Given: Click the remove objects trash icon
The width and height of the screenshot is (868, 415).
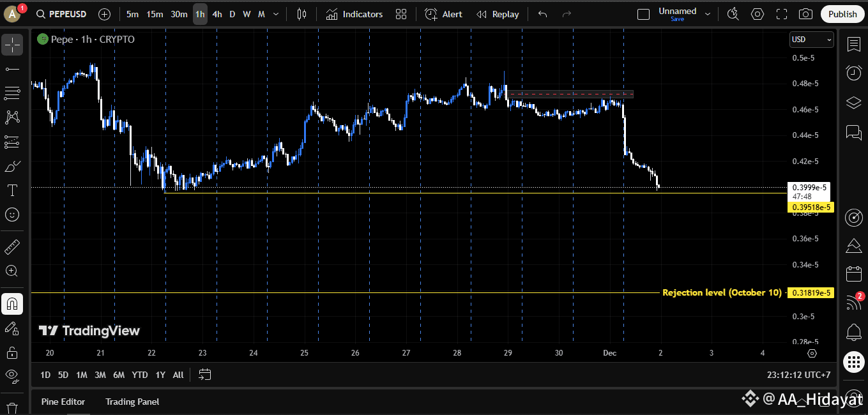Looking at the screenshot, I should coord(12,407).
